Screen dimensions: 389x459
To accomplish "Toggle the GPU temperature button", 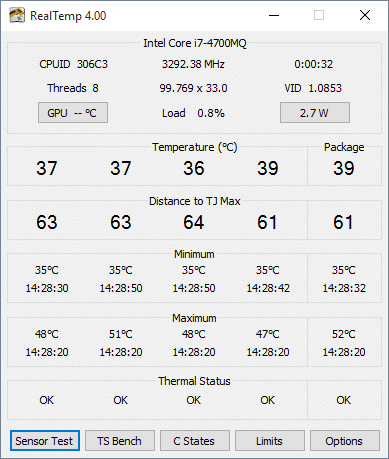I will pos(73,113).
